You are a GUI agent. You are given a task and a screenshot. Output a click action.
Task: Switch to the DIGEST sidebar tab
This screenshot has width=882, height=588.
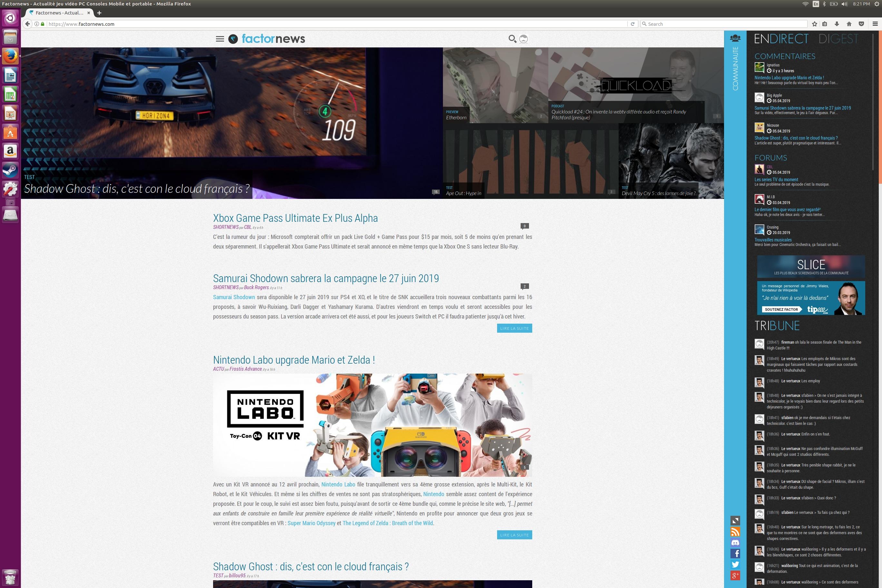(x=838, y=39)
